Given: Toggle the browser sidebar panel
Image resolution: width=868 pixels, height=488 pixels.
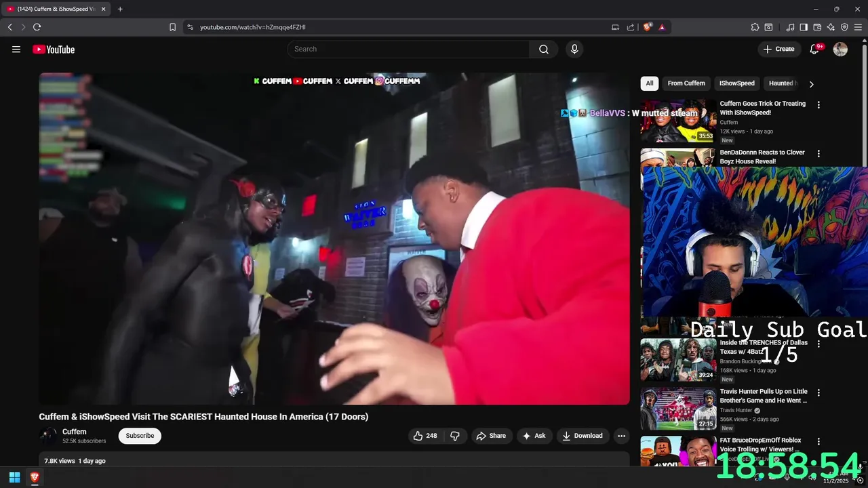Looking at the screenshot, I should (804, 27).
